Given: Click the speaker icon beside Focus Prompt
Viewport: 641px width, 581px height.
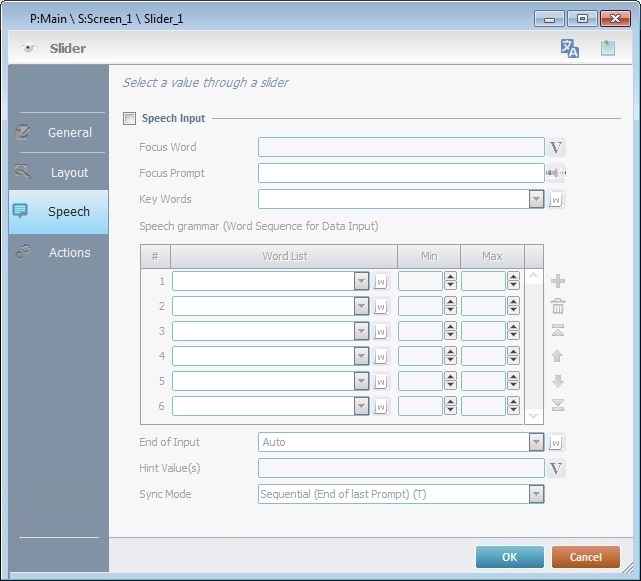Looking at the screenshot, I should tap(556, 173).
